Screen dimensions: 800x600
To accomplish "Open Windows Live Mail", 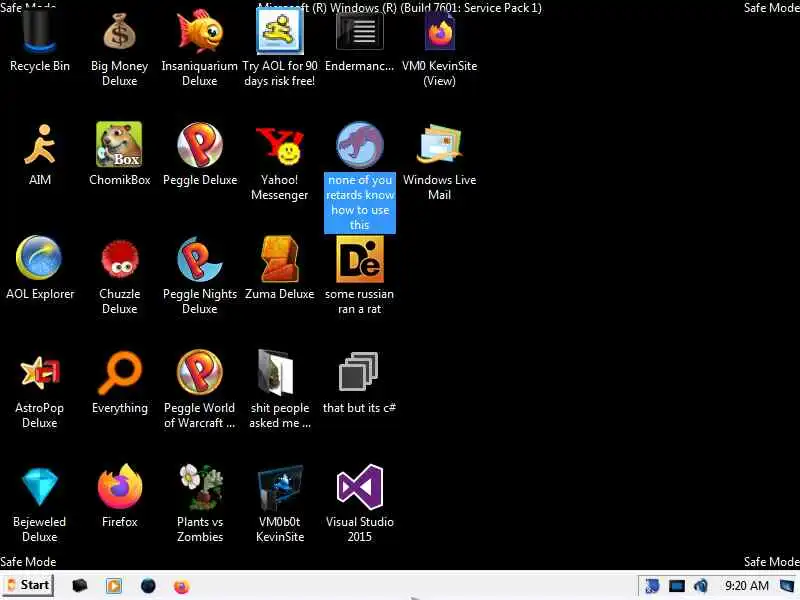I will [x=439, y=145].
